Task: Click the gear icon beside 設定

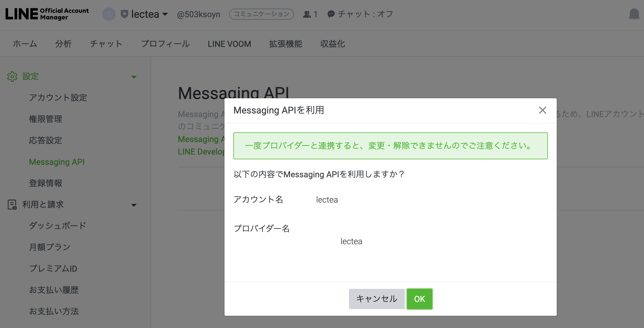Action: tap(12, 77)
